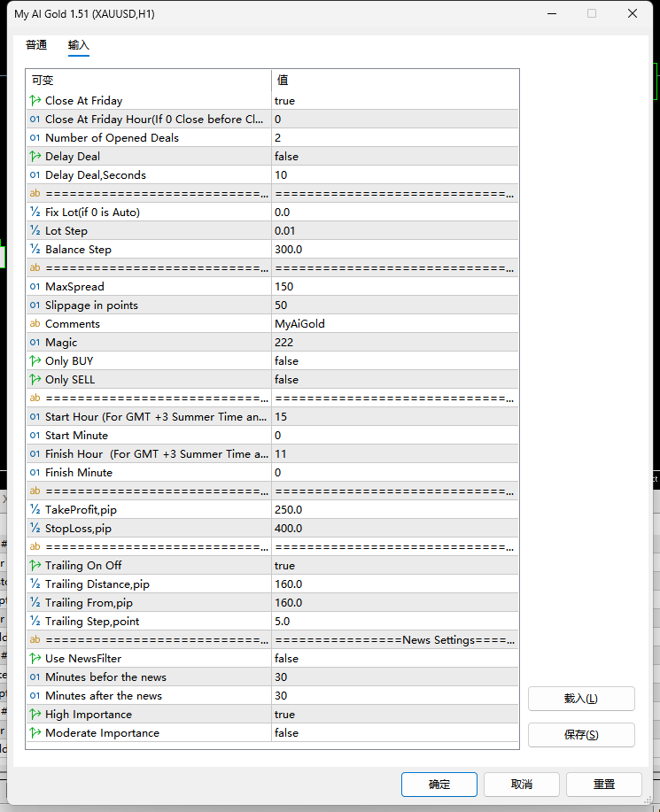
Task: Edit the Number of Opened Deals value 2
Action: [395, 138]
